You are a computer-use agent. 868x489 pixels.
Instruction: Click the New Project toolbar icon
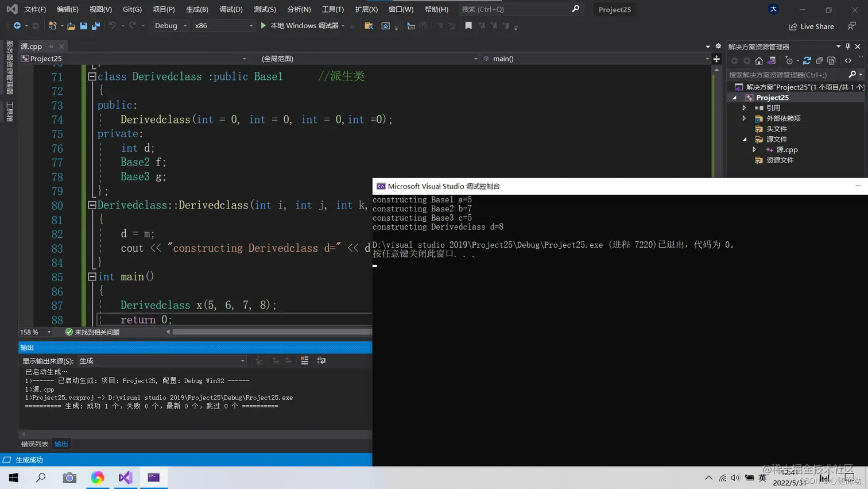[x=52, y=26]
